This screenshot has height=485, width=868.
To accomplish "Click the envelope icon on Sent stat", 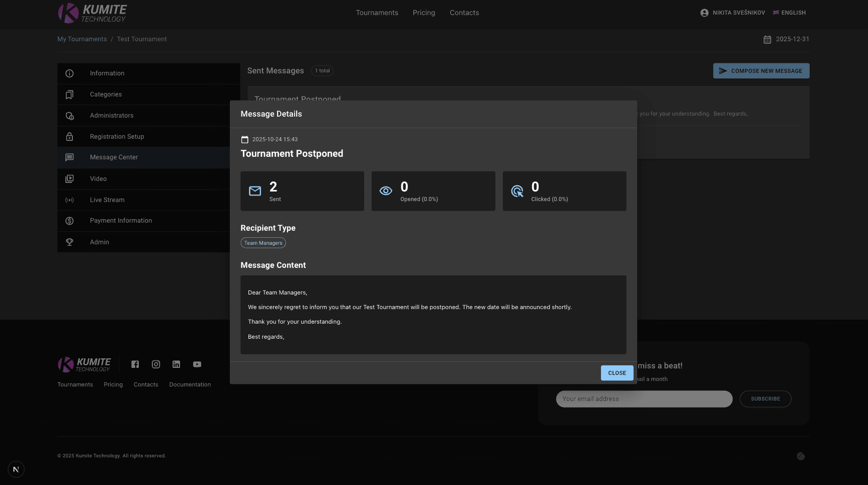I will (254, 191).
